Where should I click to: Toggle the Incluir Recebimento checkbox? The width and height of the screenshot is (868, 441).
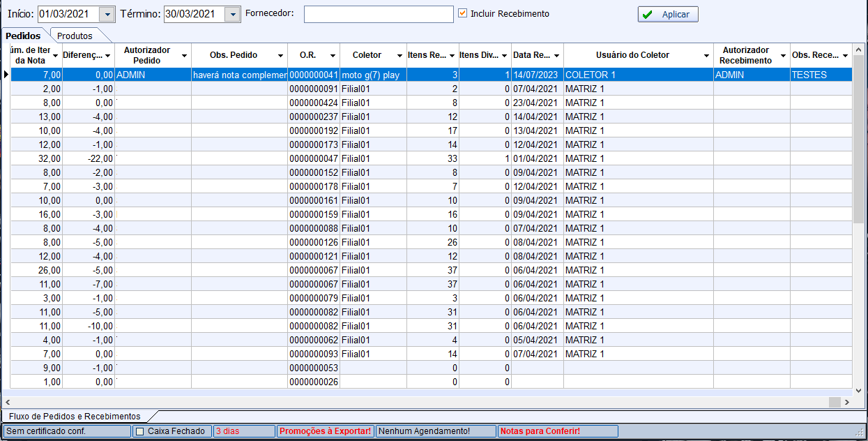(x=462, y=13)
